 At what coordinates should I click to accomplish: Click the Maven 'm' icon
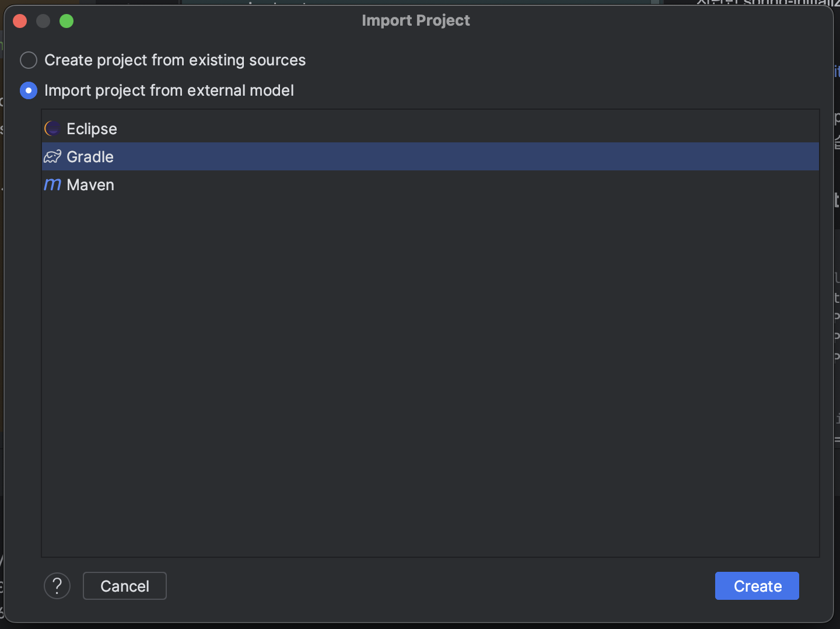point(52,184)
